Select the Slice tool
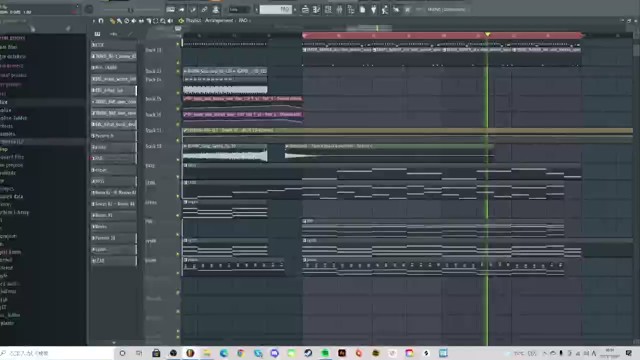Image resolution: width=640 pixels, height=360 pixels. 149,21
